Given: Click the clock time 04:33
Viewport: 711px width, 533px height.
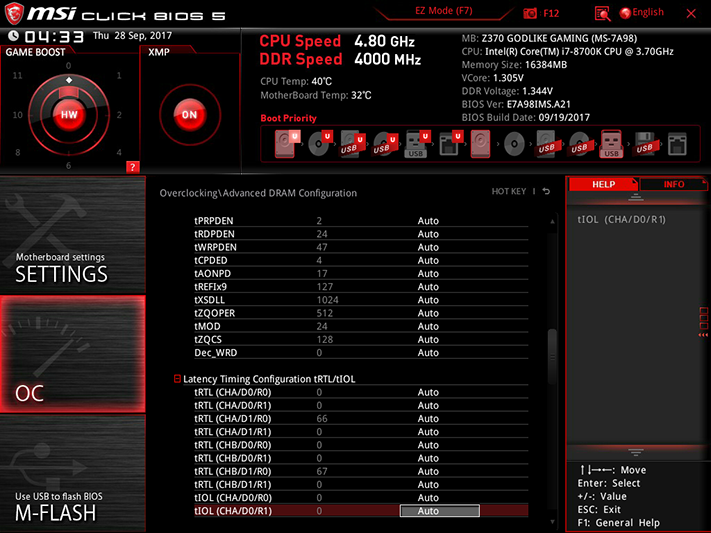Looking at the screenshot, I should click(54, 37).
